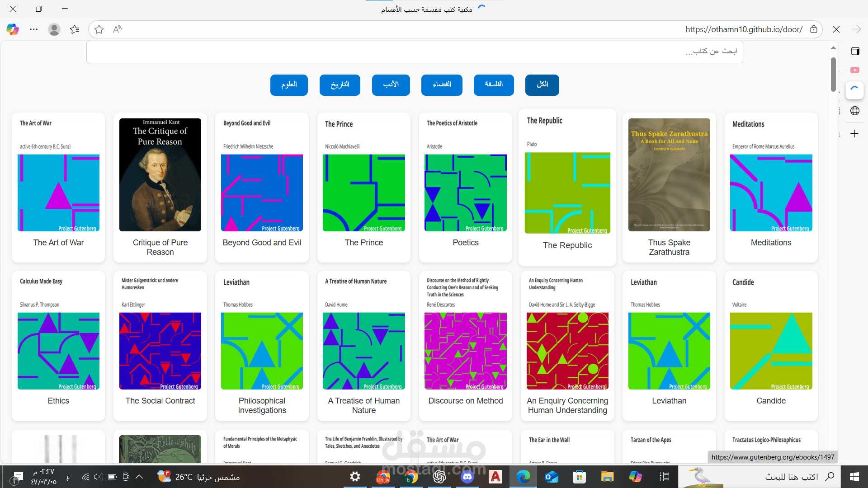The image size is (868, 488).
Task: Open the favorites list icon
Action: tap(75, 29)
